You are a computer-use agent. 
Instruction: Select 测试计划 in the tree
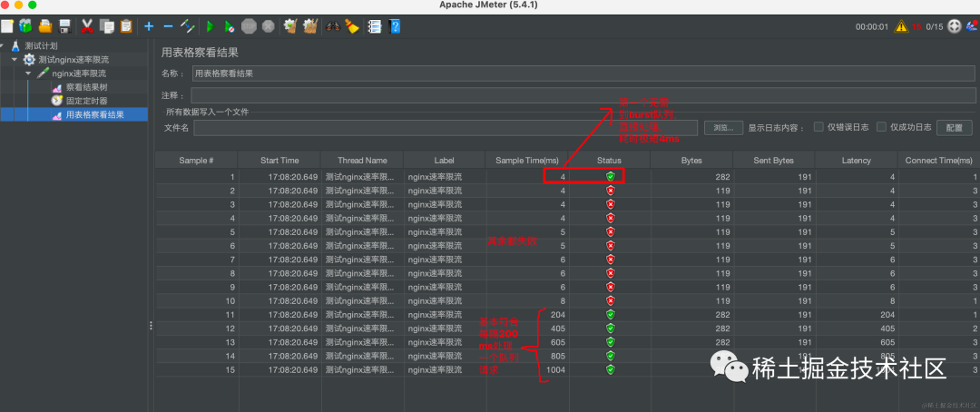(41, 46)
